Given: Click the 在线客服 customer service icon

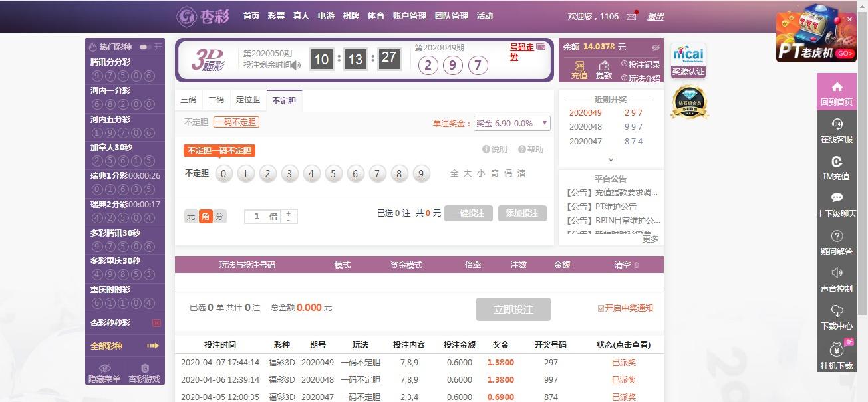Looking at the screenshot, I should (x=837, y=125).
